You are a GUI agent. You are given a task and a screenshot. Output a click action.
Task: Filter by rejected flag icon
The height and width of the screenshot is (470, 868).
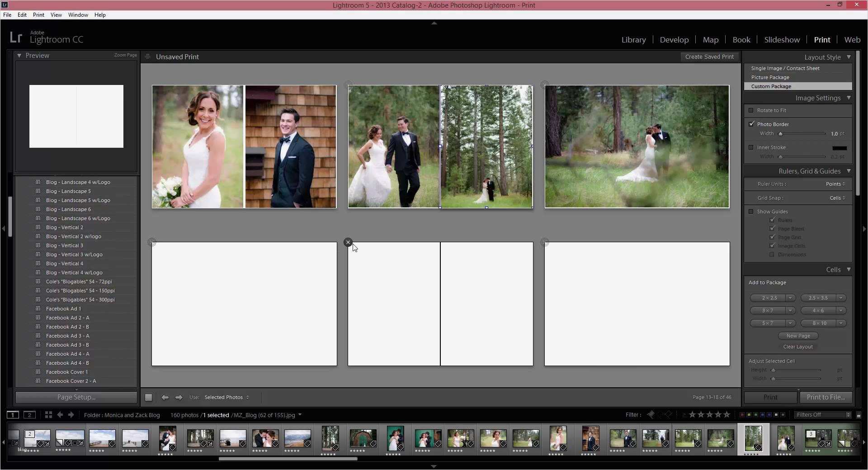[x=668, y=414]
